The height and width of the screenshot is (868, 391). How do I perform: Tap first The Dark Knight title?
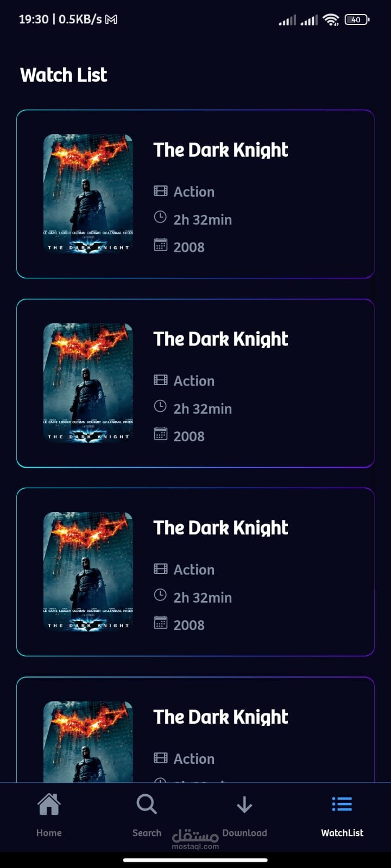(220, 150)
